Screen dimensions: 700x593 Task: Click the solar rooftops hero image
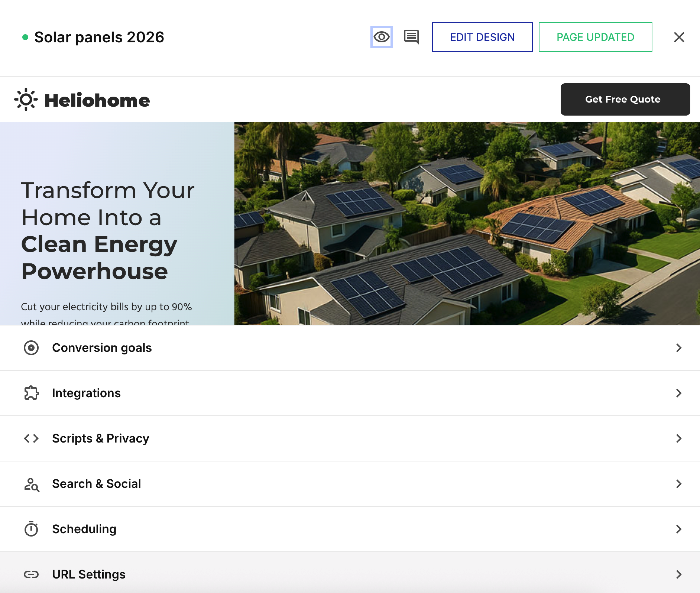[x=467, y=223]
